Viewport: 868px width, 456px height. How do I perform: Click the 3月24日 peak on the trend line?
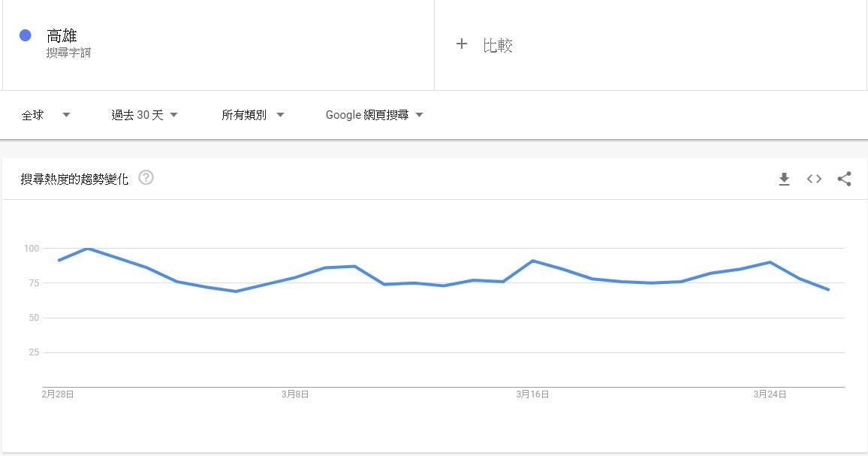pos(770,262)
